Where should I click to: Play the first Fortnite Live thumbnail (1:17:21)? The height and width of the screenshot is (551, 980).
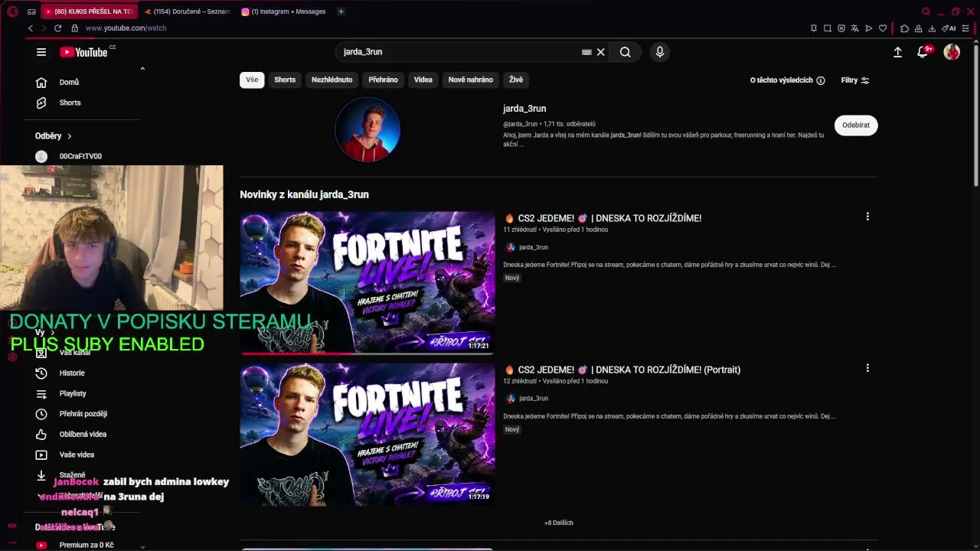tap(367, 282)
